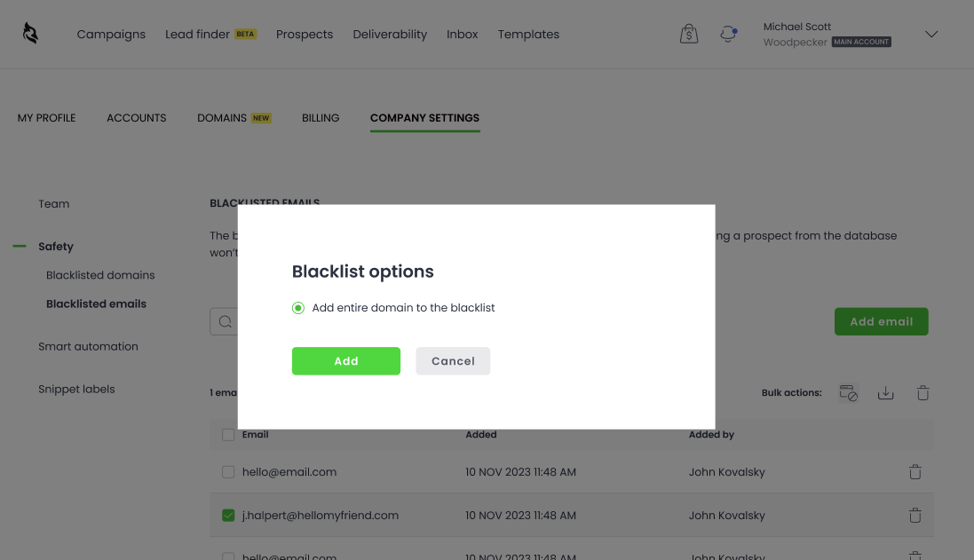974x560 pixels.
Task: Click the green Add button in dialog
Action: tap(346, 361)
